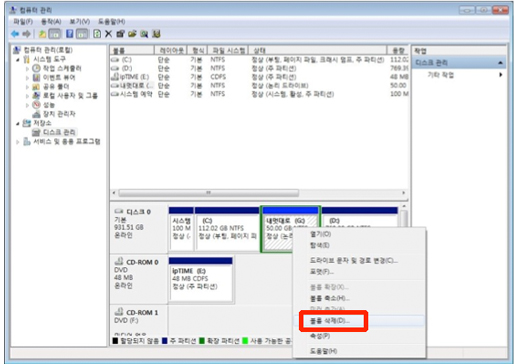Click the 시스템 100 M partition block
Image resolution: width=514 pixels, height=364 pixels.
coord(181,229)
